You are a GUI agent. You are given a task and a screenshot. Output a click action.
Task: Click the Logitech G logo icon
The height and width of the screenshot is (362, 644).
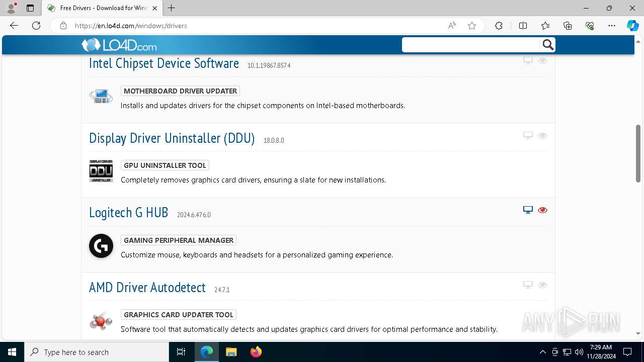(101, 246)
